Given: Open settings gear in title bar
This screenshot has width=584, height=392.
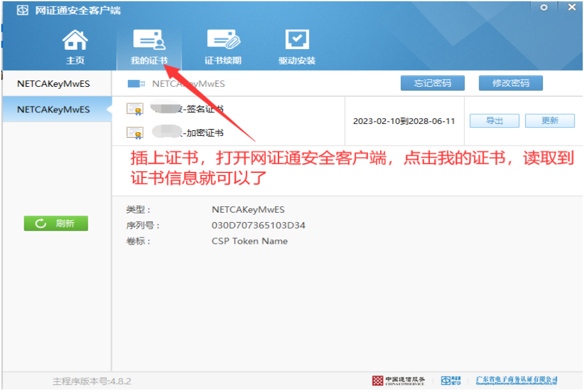Looking at the screenshot, I should pos(544,8).
